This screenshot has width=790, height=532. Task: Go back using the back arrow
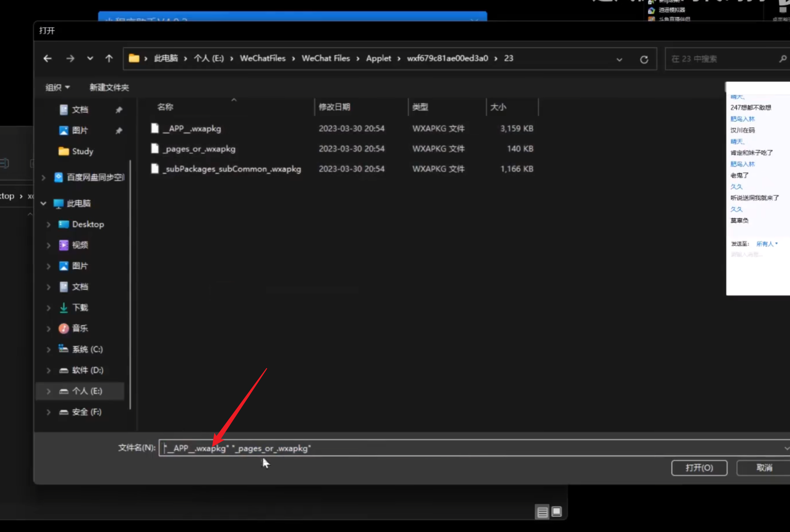point(48,59)
